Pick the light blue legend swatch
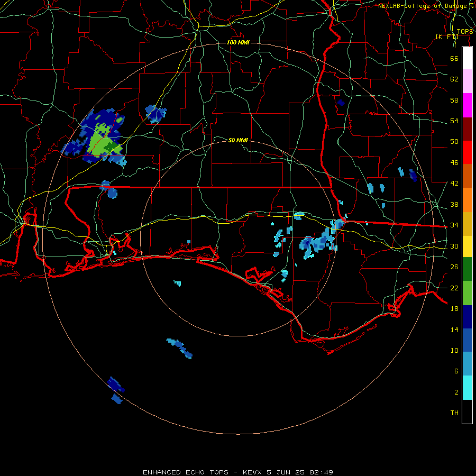Image resolution: width=476 pixels, height=476 pixels. [467, 364]
